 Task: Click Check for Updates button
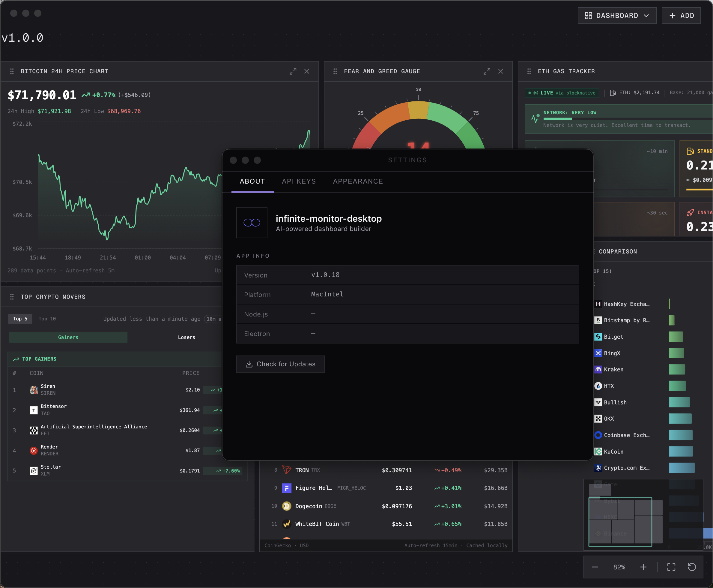pos(280,364)
